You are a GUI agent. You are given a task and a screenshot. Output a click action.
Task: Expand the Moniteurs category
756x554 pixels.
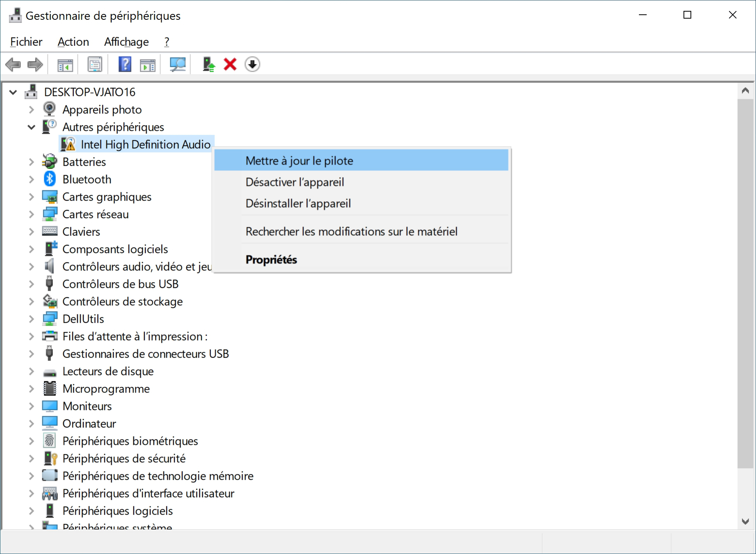(x=31, y=406)
